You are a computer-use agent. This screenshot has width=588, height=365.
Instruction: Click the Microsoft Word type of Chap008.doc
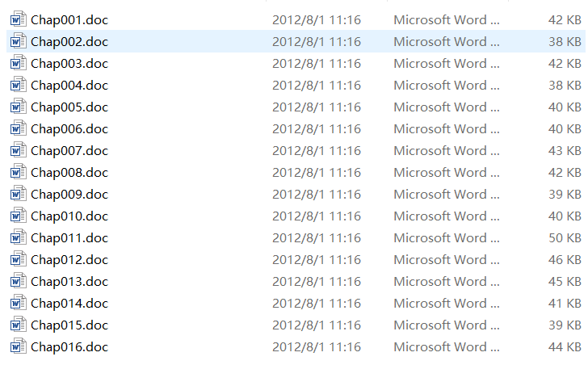click(447, 172)
